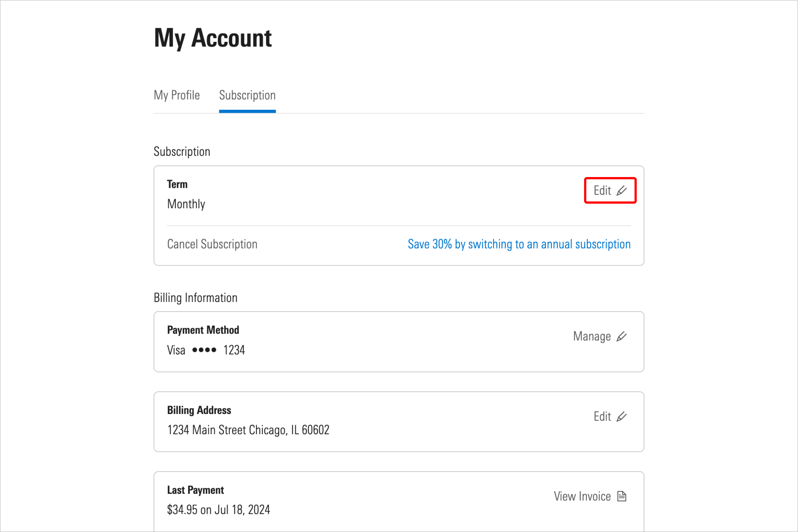The height and width of the screenshot is (532, 798).
Task: Click the 'Monthly' term value
Action: click(186, 204)
